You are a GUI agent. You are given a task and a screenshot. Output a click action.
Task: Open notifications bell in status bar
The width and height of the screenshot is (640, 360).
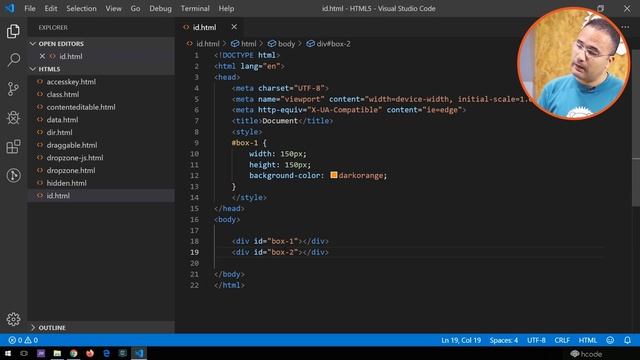coord(627,340)
